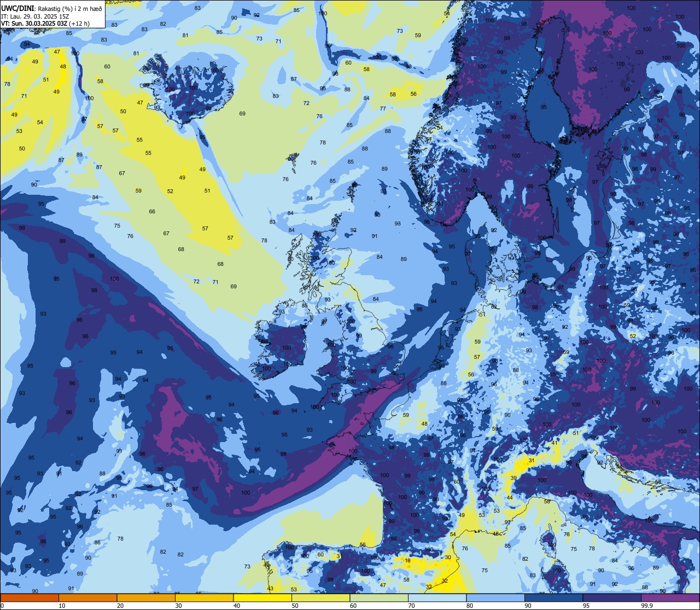Click the legend scale label '40'
This screenshot has height=610, width=700.
237,605
